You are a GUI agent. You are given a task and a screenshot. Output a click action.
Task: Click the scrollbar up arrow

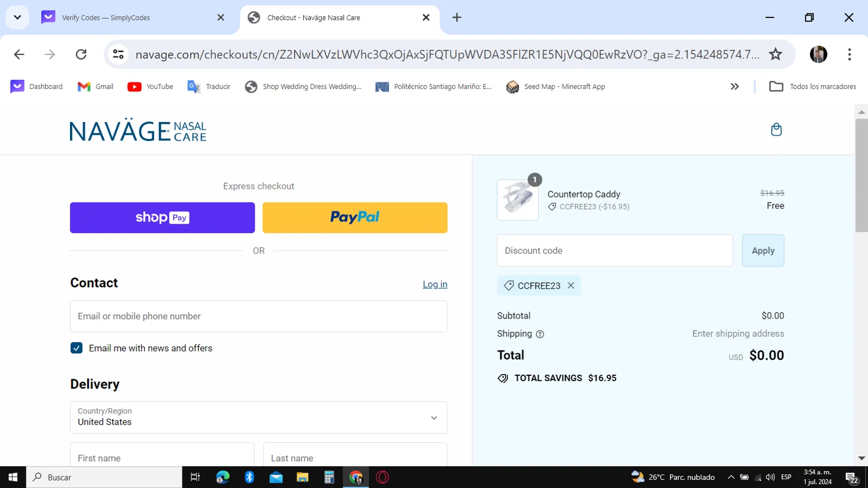click(x=861, y=112)
